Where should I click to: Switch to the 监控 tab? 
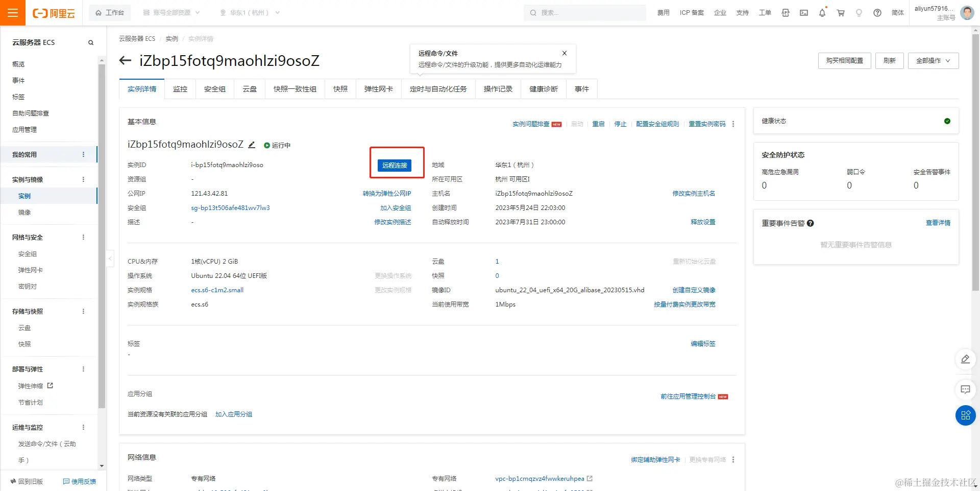(x=180, y=89)
